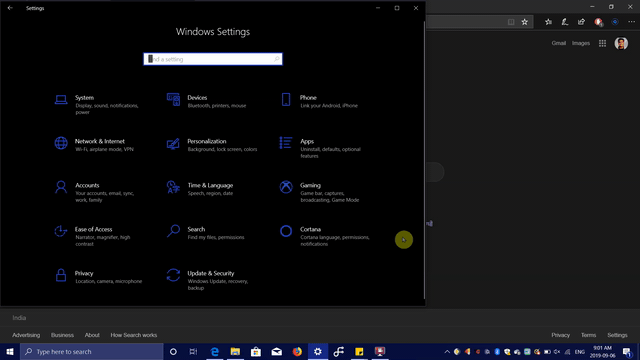Click the taskbar Type here to search box
The height and width of the screenshot is (360, 640).
point(92,351)
